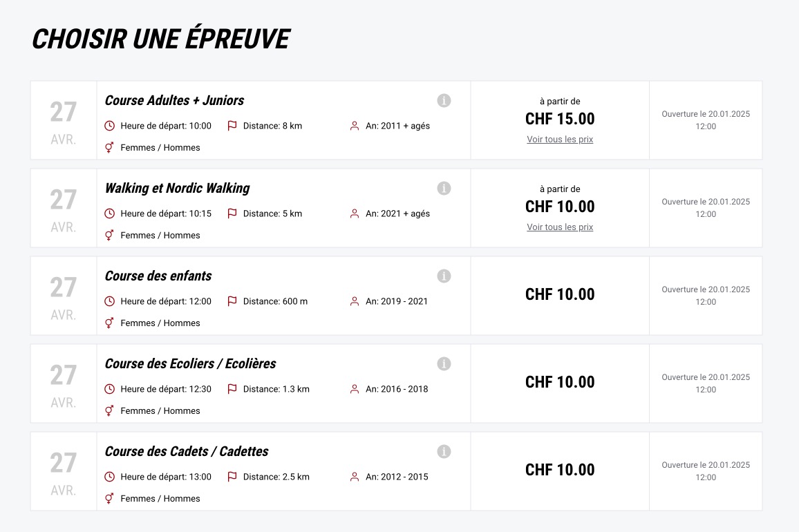Click CHF 15.00 price in Adultes row
This screenshot has height=532, width=799.
pos(560,119)
